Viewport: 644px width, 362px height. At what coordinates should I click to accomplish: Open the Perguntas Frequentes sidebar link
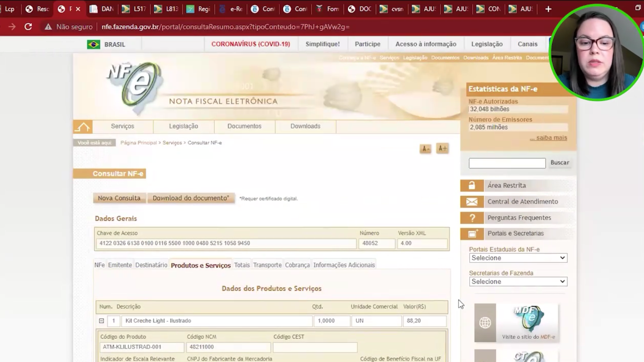519,218
